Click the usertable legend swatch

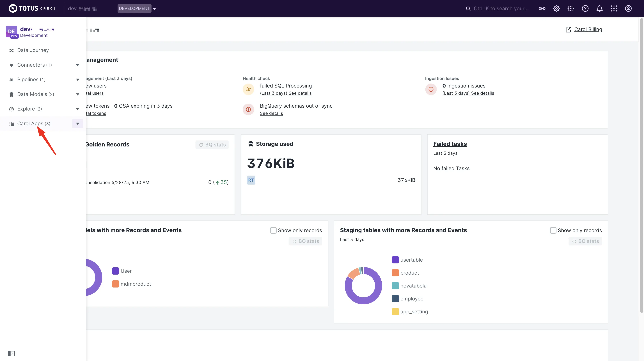click(395, 260)
